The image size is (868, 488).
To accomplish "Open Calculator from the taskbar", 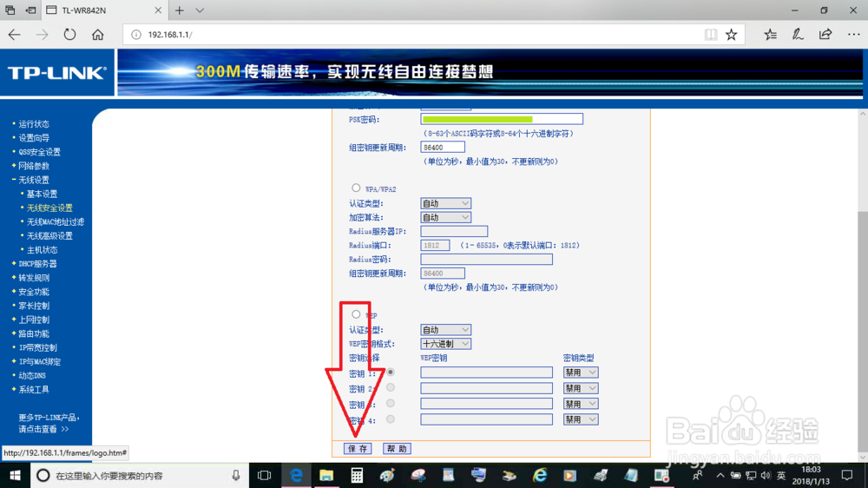I will tap(357, 475).
